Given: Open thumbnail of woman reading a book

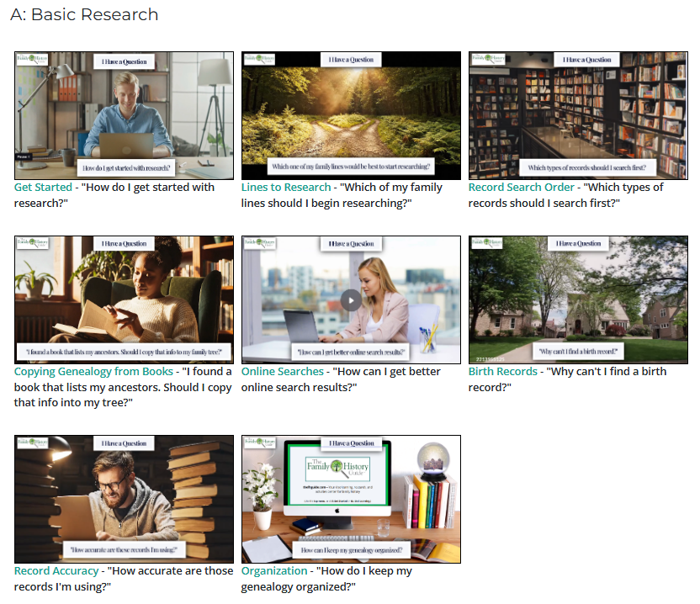Looking at the screenshot, I should click(124, 299).
